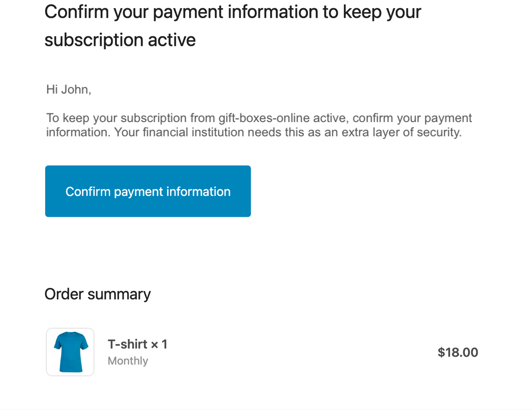Screen dimensions: 532x410
Task: Click the Confirm payment information button
Action: point(148,191)
